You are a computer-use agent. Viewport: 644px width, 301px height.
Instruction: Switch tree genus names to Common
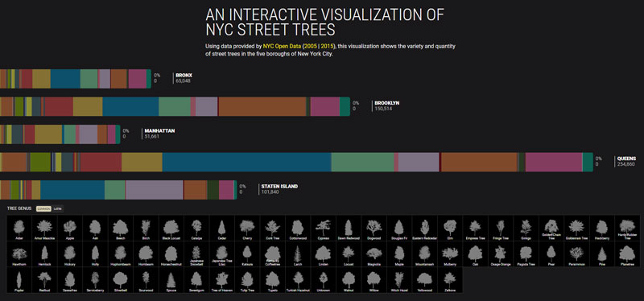click(43, 209)
